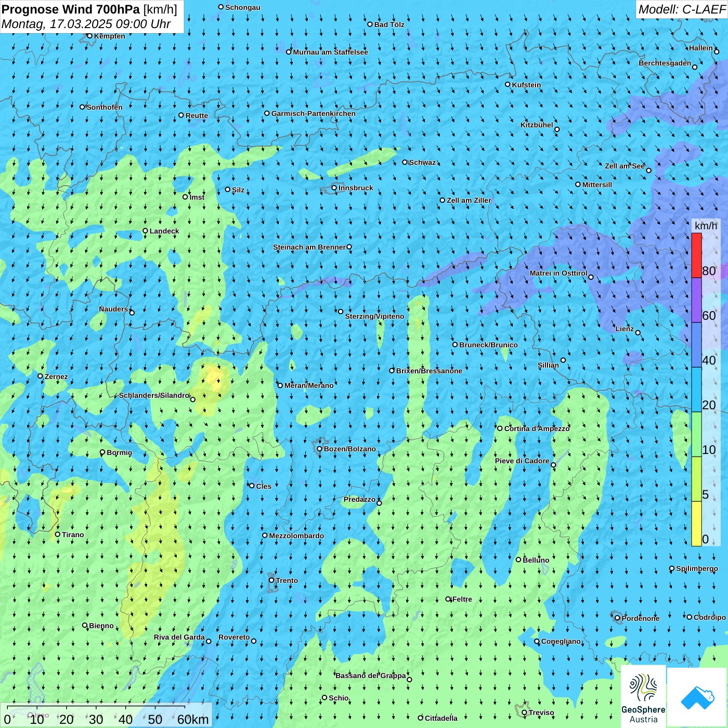Click the purple 60–80 km/h legend swatch
This screenshot has width=728, height=728.
tap(696, 300)
